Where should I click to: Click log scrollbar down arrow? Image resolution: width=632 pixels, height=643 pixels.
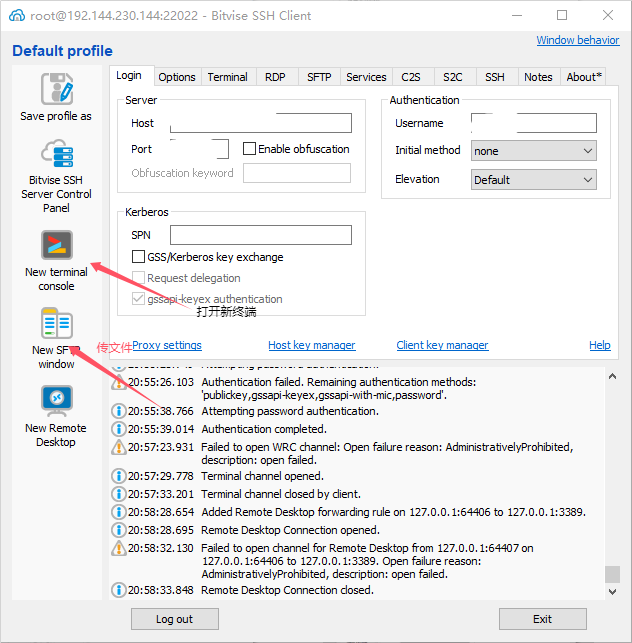tap(612, 592)
